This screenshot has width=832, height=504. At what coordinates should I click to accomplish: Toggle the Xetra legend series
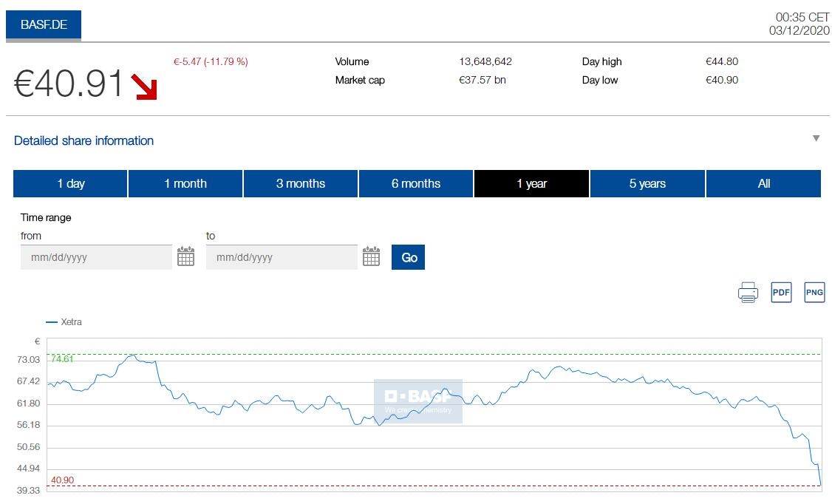(64, 322)
